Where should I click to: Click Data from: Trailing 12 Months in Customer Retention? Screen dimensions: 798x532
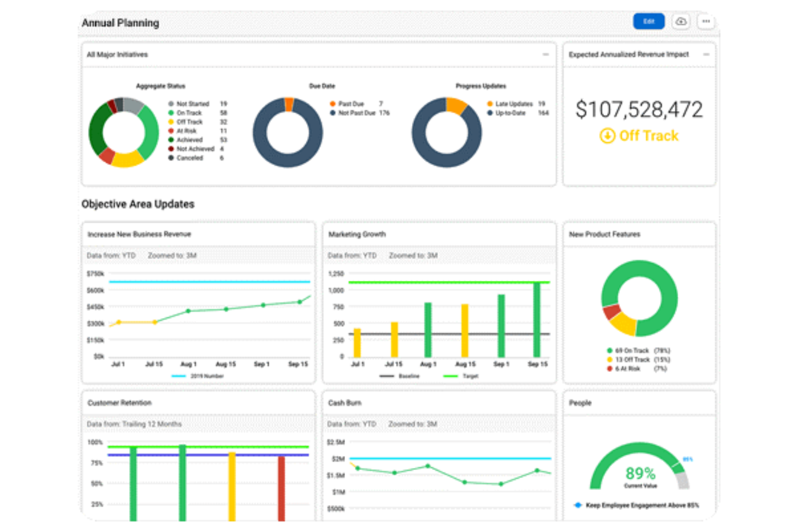(134, 424)
